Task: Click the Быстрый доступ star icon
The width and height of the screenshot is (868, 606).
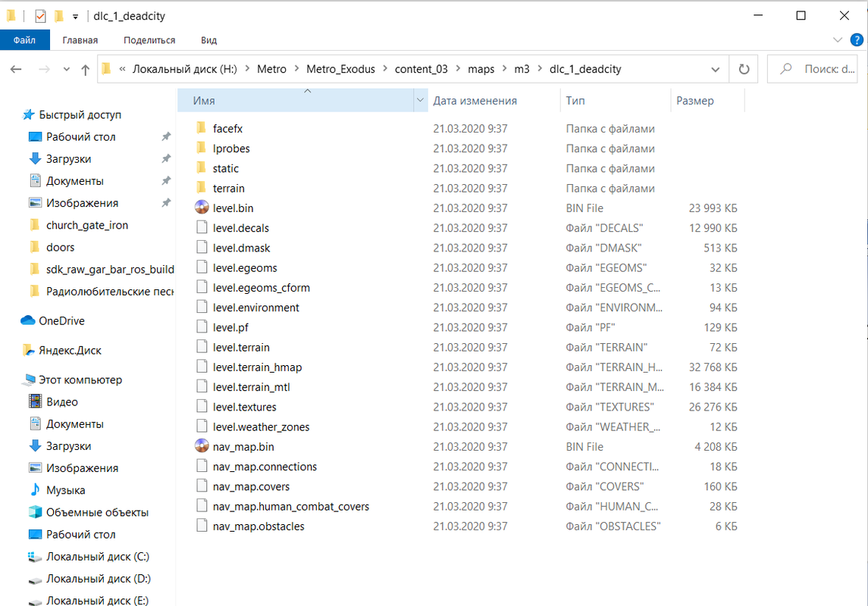Action: tap(28, 114)
